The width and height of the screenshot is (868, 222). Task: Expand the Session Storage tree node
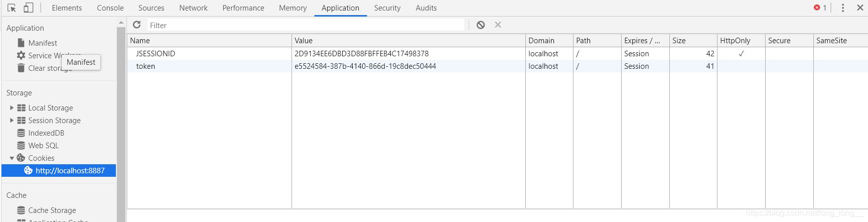tap(12, 121)
